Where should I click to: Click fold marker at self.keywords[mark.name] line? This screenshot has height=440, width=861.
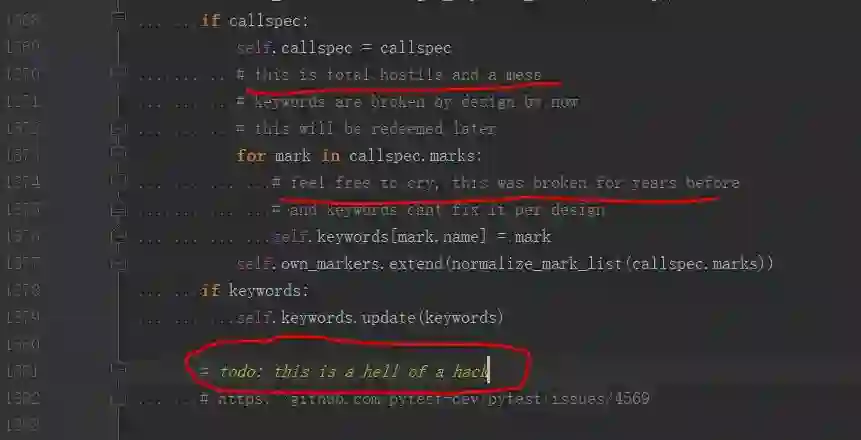click(118, 236)
